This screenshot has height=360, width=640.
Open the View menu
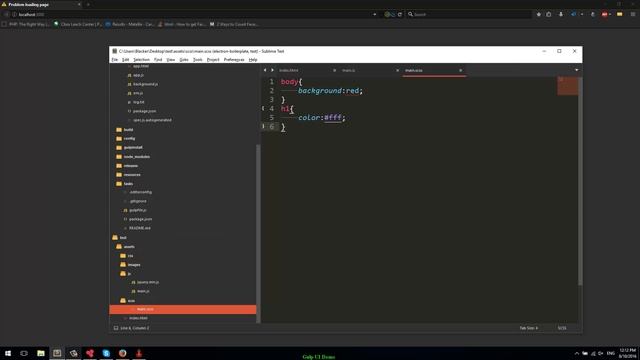click(x=171, y=60)
